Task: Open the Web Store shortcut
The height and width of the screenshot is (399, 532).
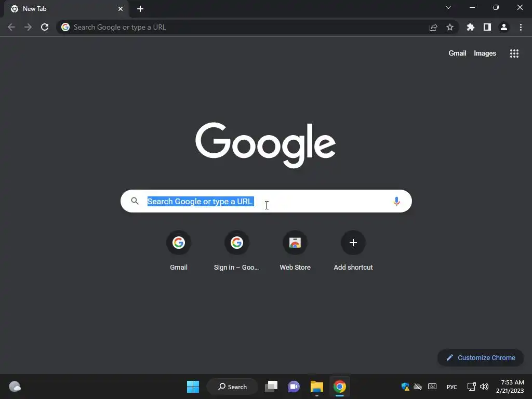Action: click(295, 251)
